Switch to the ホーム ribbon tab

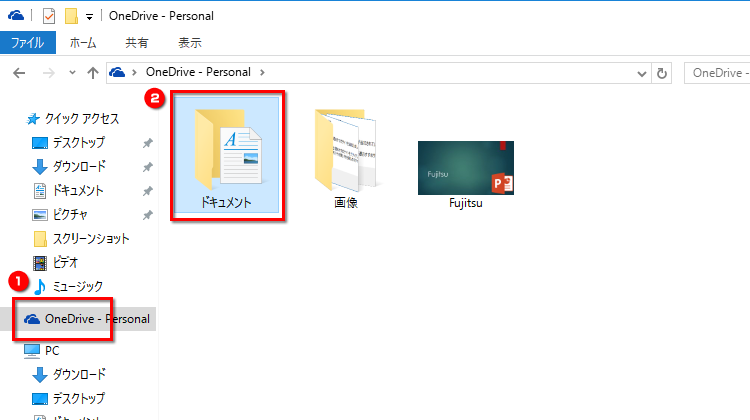(83, 43)
